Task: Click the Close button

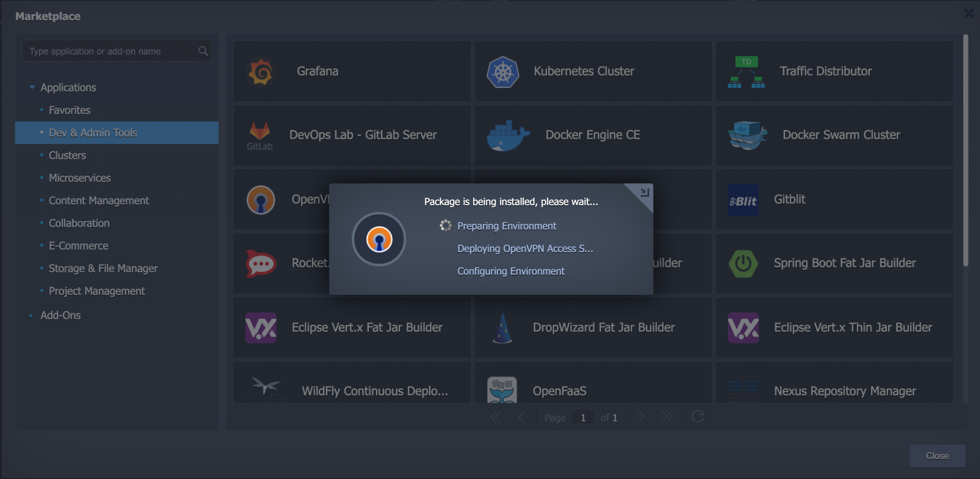Action: (936, 456)
